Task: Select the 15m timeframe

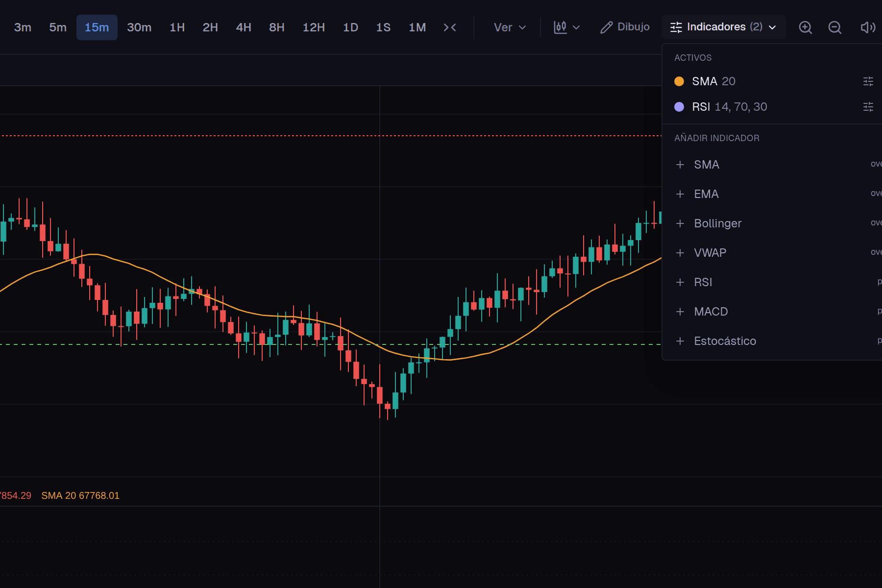Action: pyautogui.click(x=97, y=27)
